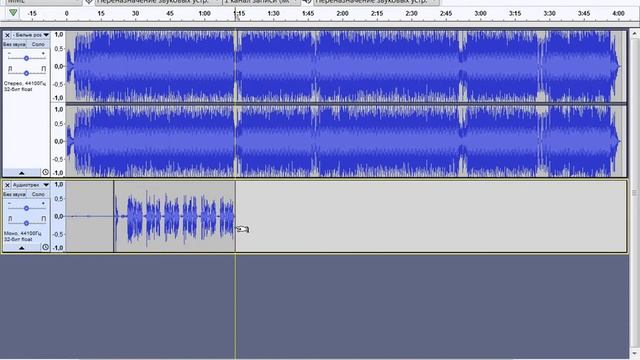Close the Белые росы stereo track

pyautogui.click(x=7, y=35)
